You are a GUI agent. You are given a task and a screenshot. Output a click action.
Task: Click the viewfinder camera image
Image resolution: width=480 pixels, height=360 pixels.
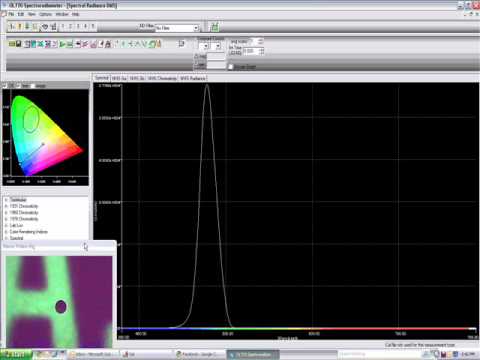59,302
